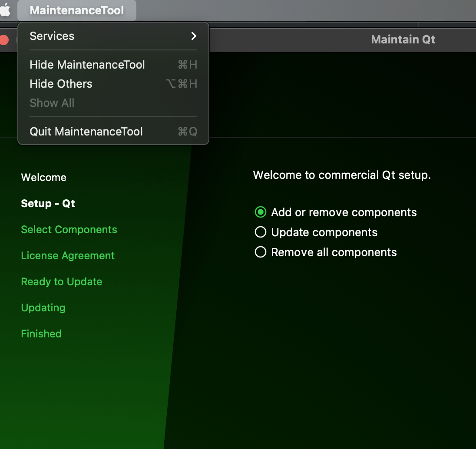Image resolution: width=476 pixels, height=449 pixels.
Task: Select Remove all components radio button
Action: [261, 252]
